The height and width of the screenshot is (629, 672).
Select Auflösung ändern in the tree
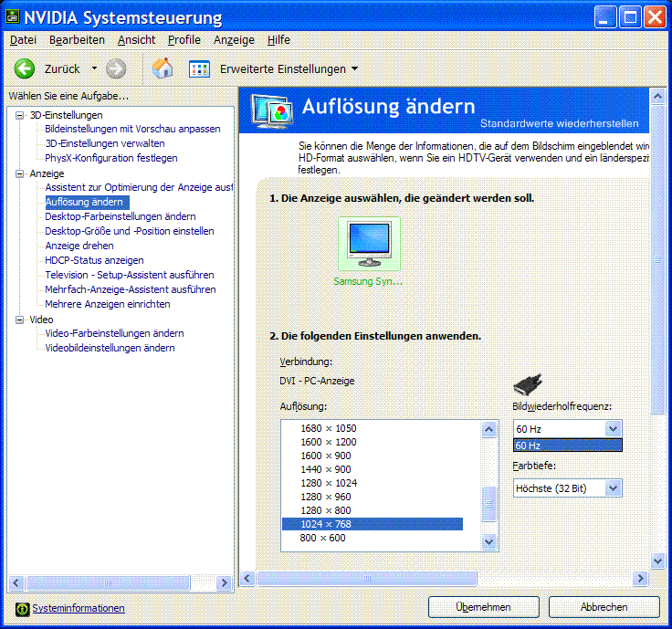point(87,202)
